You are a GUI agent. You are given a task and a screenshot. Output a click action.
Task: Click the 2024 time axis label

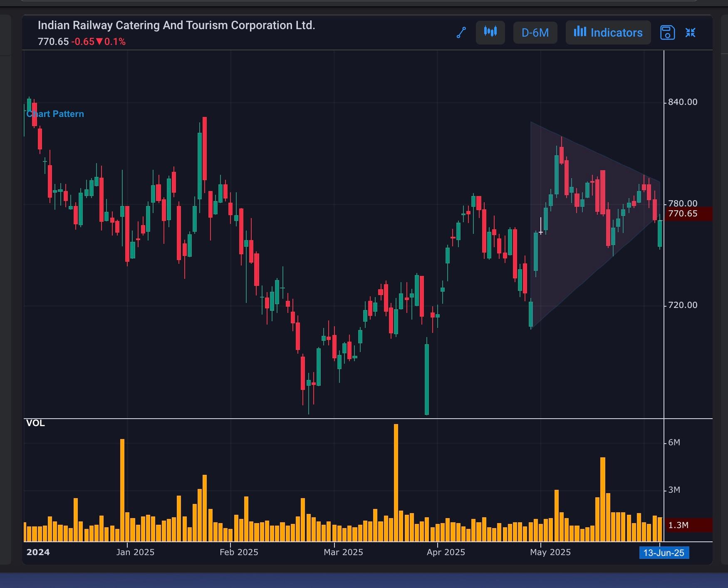tap(38, 552)
